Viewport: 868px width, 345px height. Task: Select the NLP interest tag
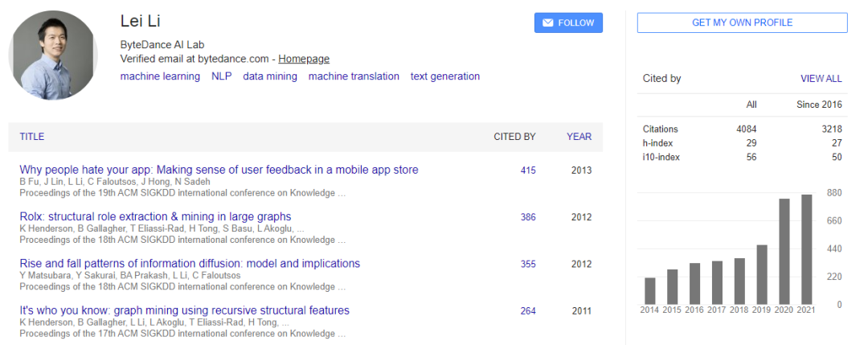click(221, 76)
